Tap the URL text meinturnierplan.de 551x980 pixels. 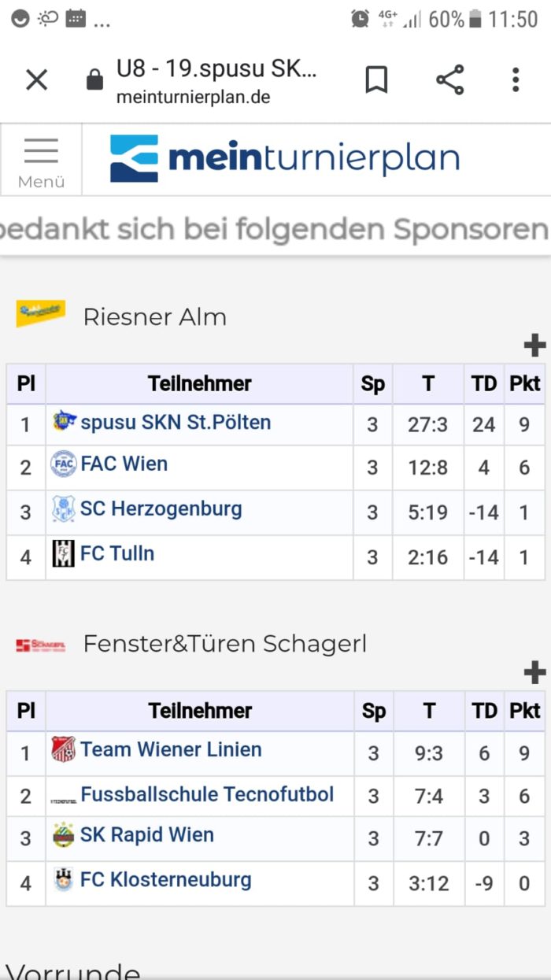tap(194, 98)
